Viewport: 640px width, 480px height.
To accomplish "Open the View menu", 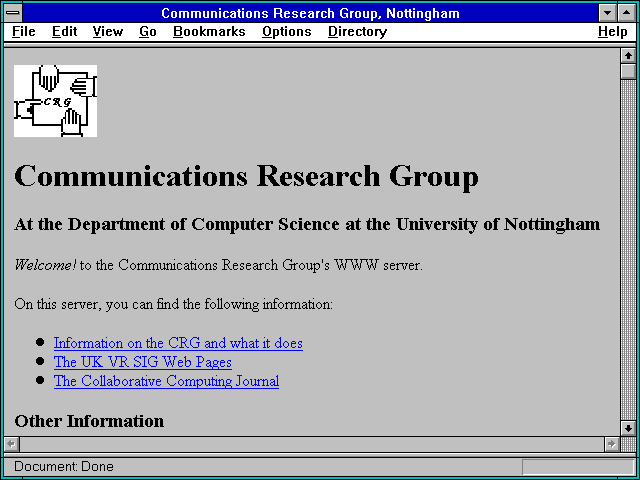I will (108, 31).
